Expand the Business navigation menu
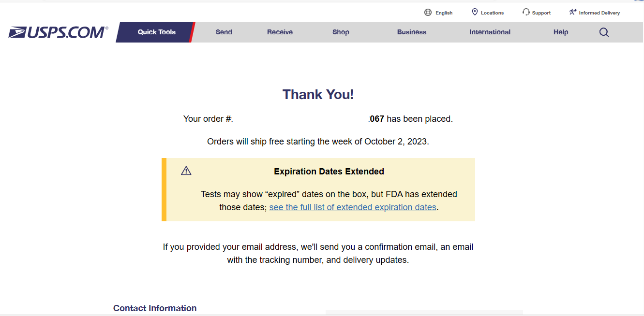The image size is (644, 316). [x=412, y=32]
